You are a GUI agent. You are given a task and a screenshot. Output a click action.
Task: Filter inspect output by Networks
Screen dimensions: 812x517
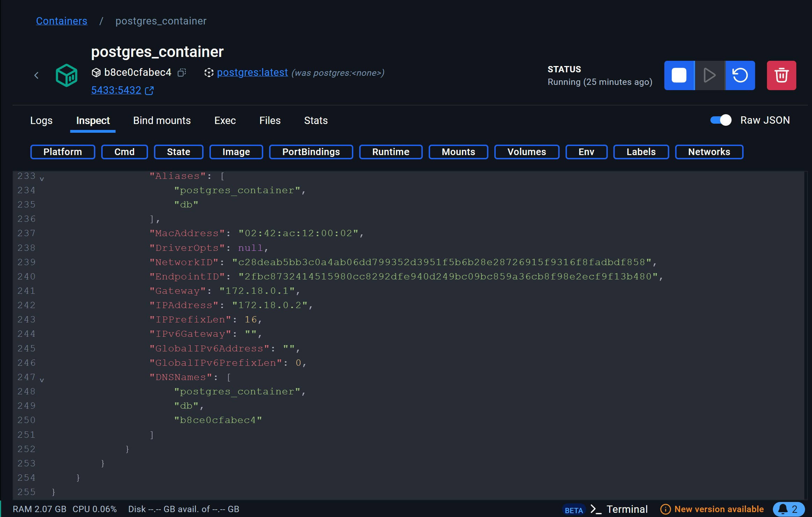pos(709,152)
